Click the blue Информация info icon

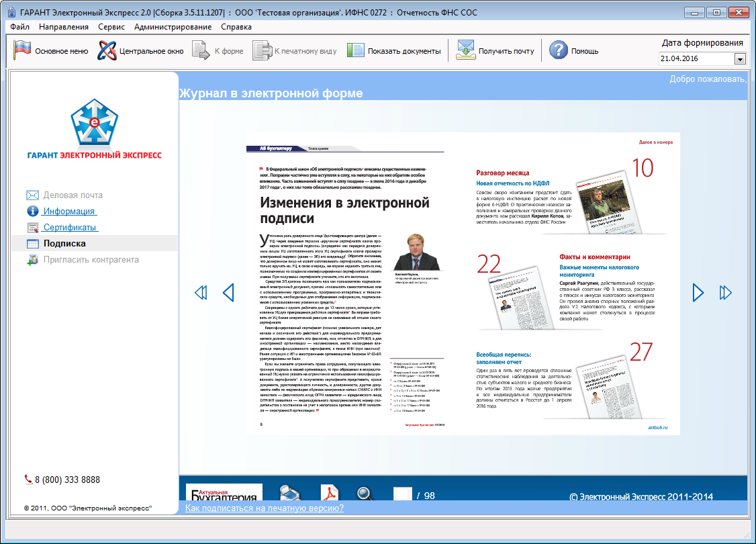point(32,212)
